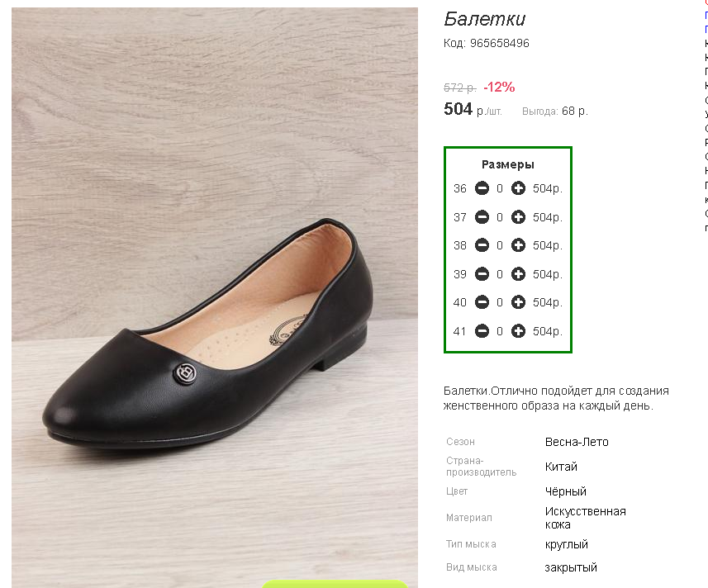Click the green button below the photo

click(335, 584)
